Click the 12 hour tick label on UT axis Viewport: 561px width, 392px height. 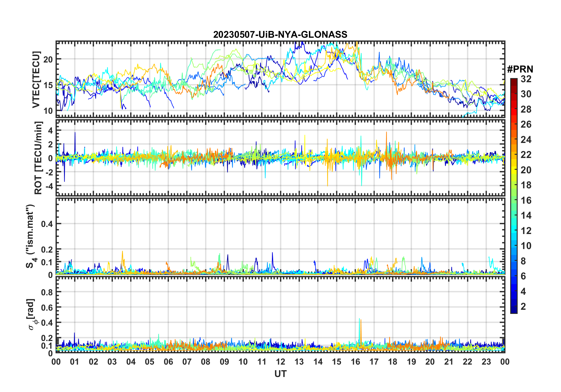[280, 362]
